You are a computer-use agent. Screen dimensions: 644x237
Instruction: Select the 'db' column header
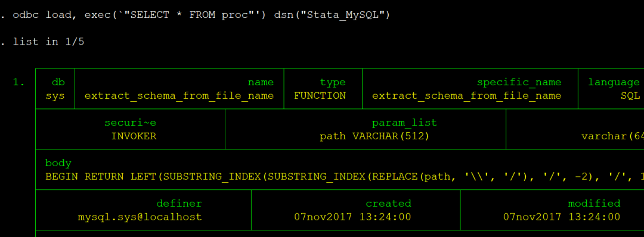[x=58, y=82]
